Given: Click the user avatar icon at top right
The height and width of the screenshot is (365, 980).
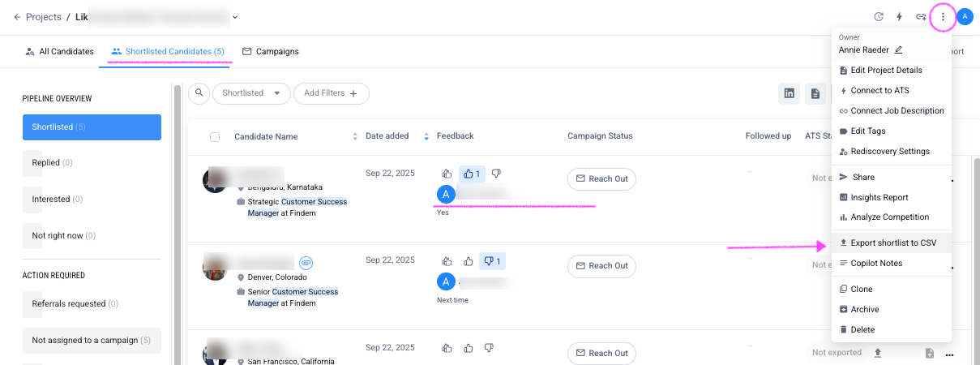Looking at the screenshot, I should 965,16.
